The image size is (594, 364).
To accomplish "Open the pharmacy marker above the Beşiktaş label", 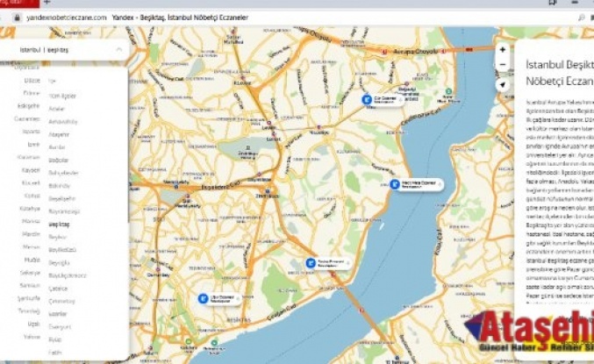I will point(219,299).
